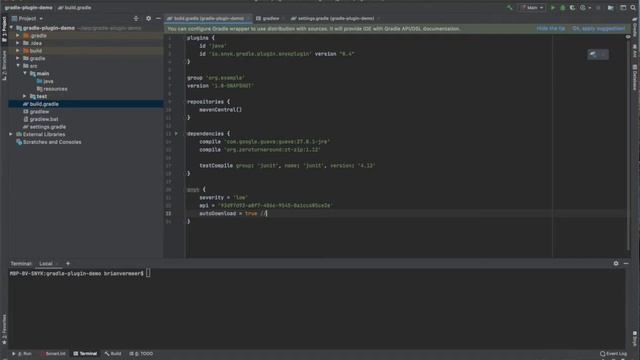Click the Stop button in toolbar
The height and width of the screenshot is (360, 640).
tap(598, 7)
